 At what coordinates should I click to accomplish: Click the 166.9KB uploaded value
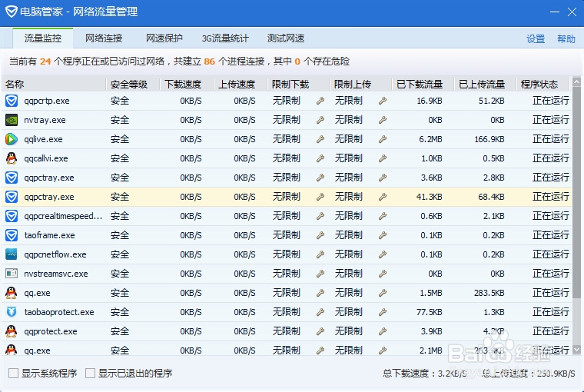pyautogui.click(x=489, y=139)
